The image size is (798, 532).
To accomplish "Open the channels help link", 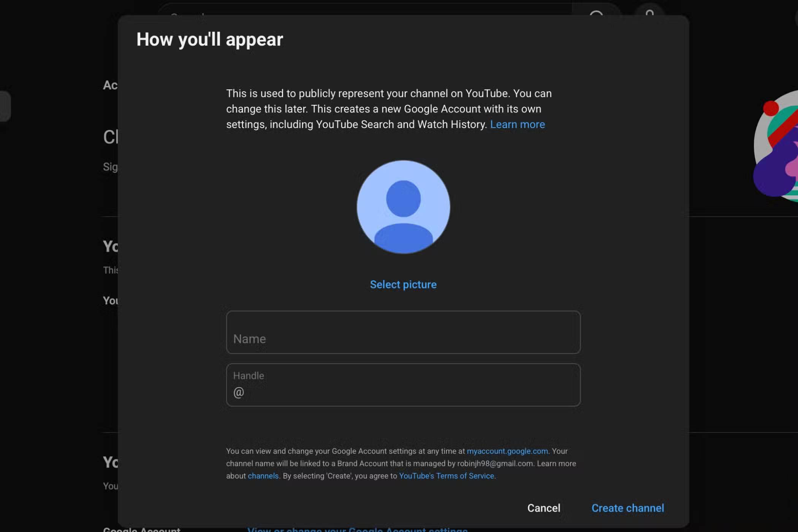I will coord(263,476).
